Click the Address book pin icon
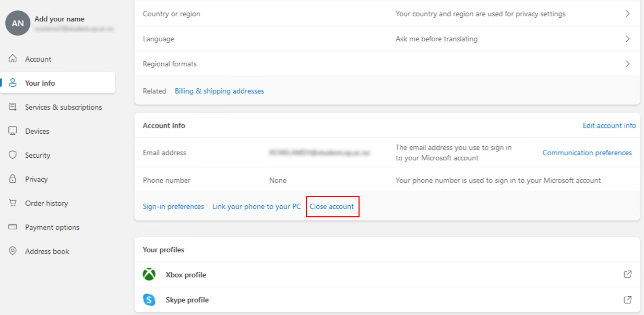The width and height of the screenshot is (644, 315). pos(13,251)
